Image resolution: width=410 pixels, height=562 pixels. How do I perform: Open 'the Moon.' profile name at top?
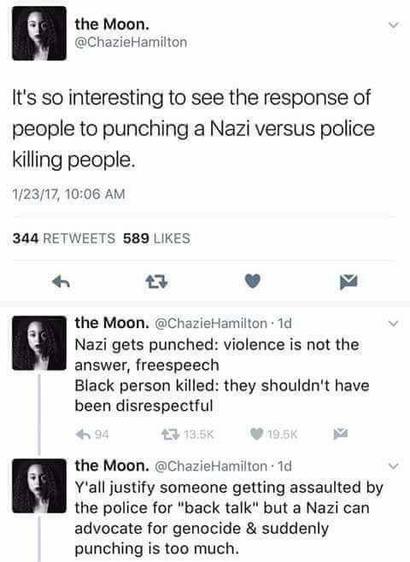[112, 24]
